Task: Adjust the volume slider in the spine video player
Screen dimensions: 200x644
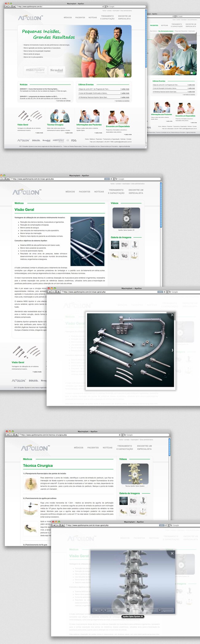Action: click(x=167, y=610)
